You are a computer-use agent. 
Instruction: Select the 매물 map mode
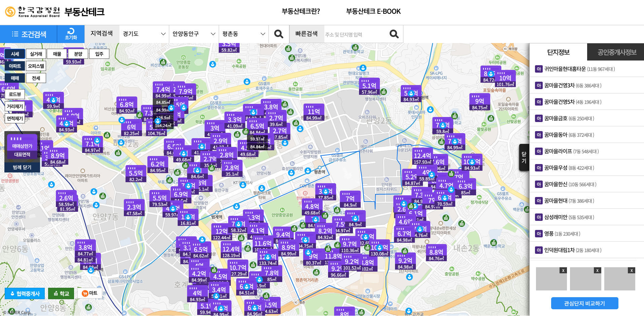pyautogui.click(x=57, y=54)
